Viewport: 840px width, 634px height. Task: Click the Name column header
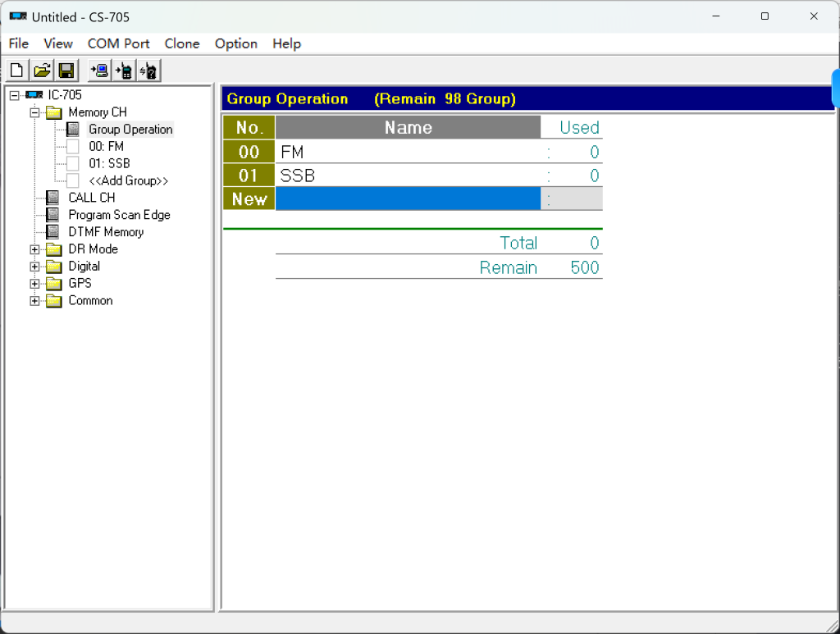coord(408,127)
